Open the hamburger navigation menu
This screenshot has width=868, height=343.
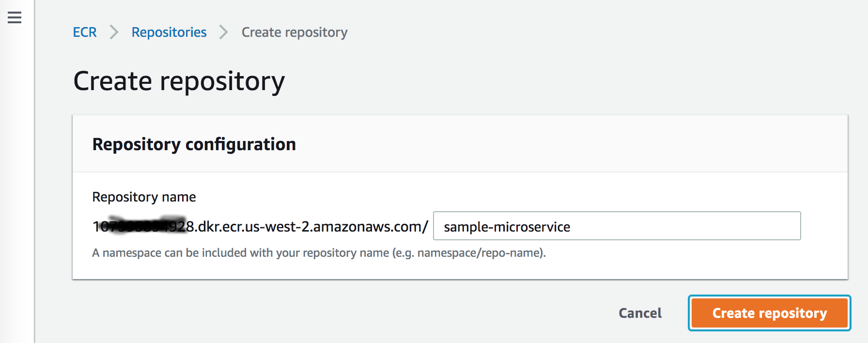tap(15, 18)
